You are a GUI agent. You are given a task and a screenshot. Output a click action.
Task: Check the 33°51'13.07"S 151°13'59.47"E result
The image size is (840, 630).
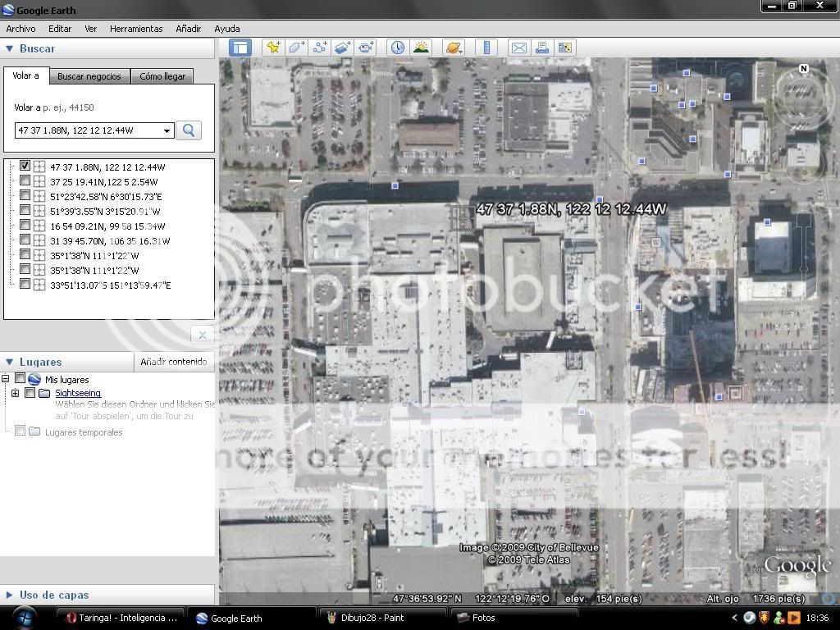[x=25, y=284]
